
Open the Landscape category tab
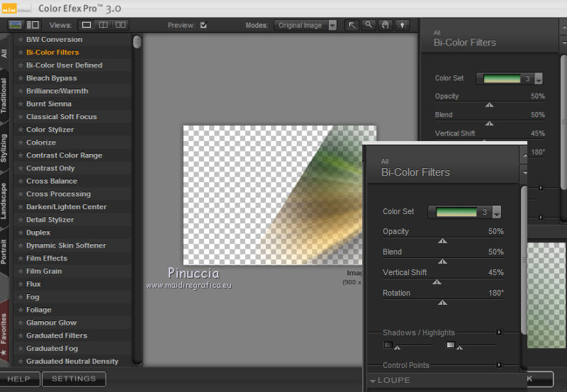pos(4,201)
